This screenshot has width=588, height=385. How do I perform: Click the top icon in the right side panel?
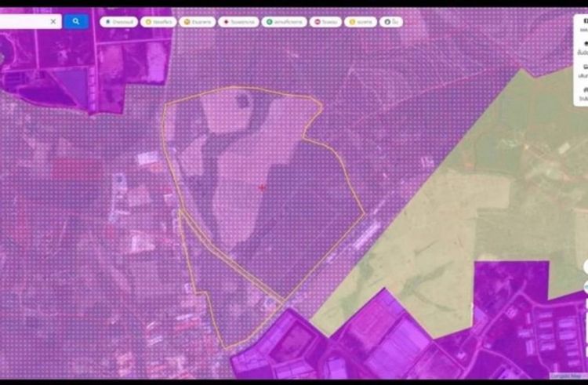[x=585, y=21]
